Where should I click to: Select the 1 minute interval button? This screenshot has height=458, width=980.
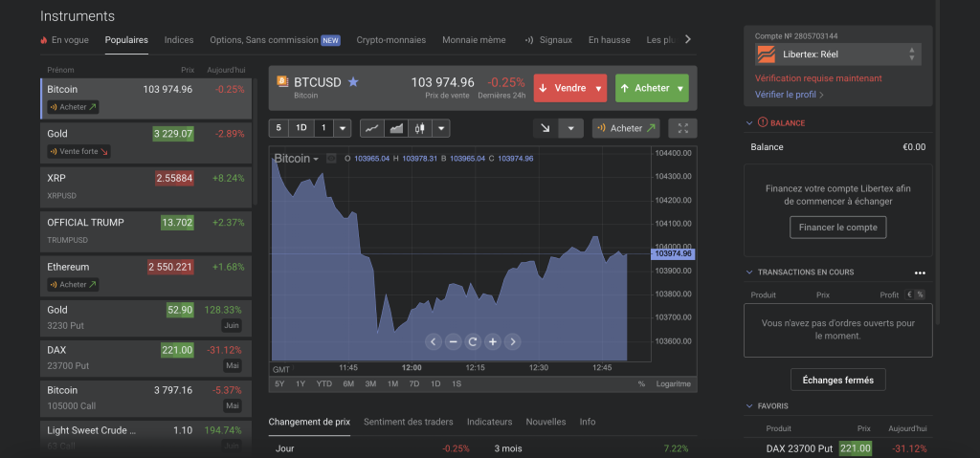tap(323, 128)
